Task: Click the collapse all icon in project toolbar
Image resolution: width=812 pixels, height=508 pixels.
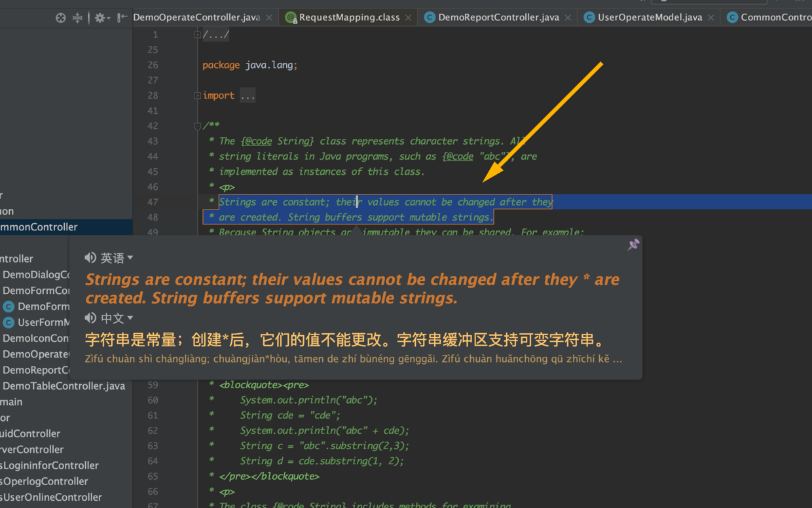Action: (77, 18)
